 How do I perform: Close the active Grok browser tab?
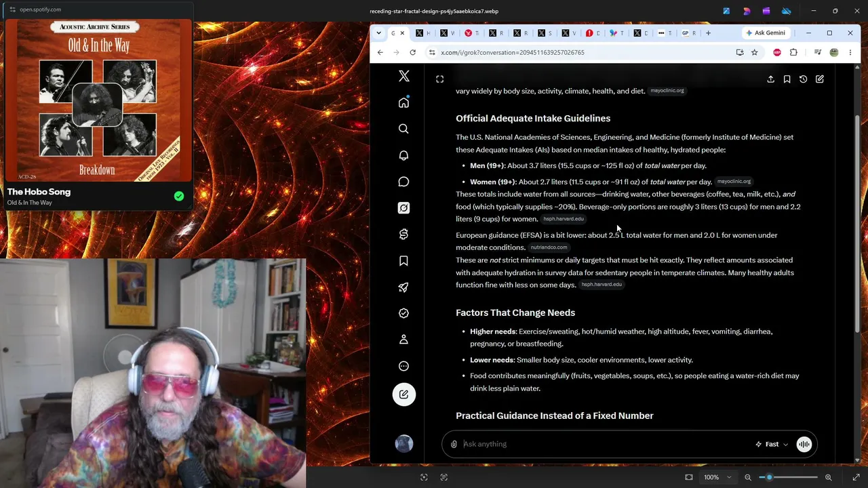pyautogui.click(x=402, y=33)
